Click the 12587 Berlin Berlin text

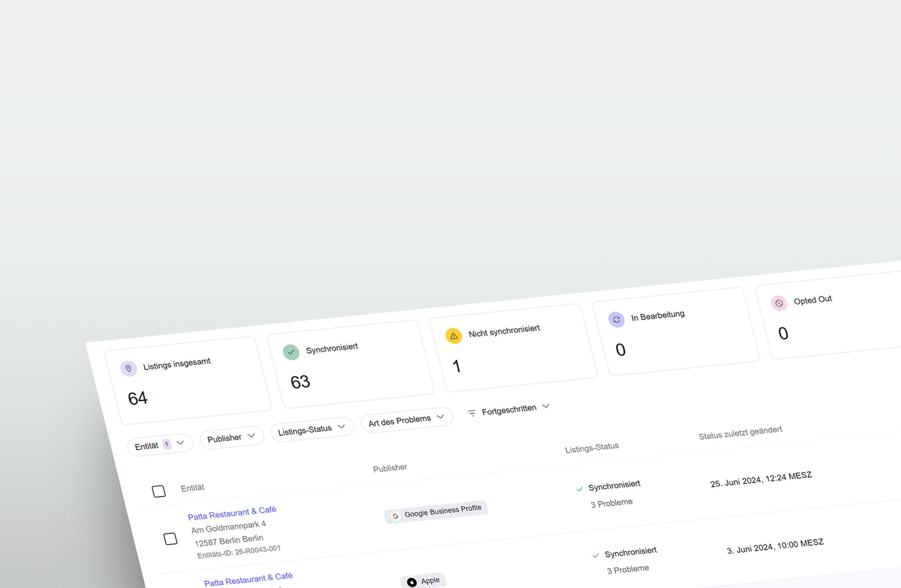point(229,541)
